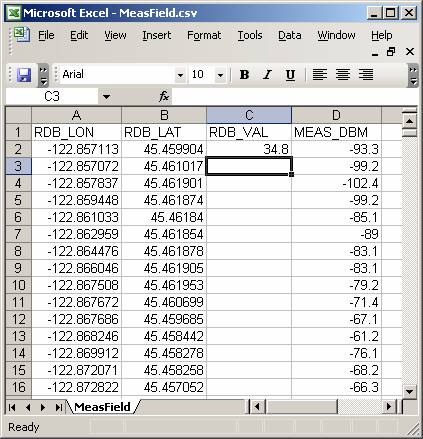The height and width of the screenshot is (439, 423).
Task: Click the Excel workbook icon beside File
Action: click(22, 35)
